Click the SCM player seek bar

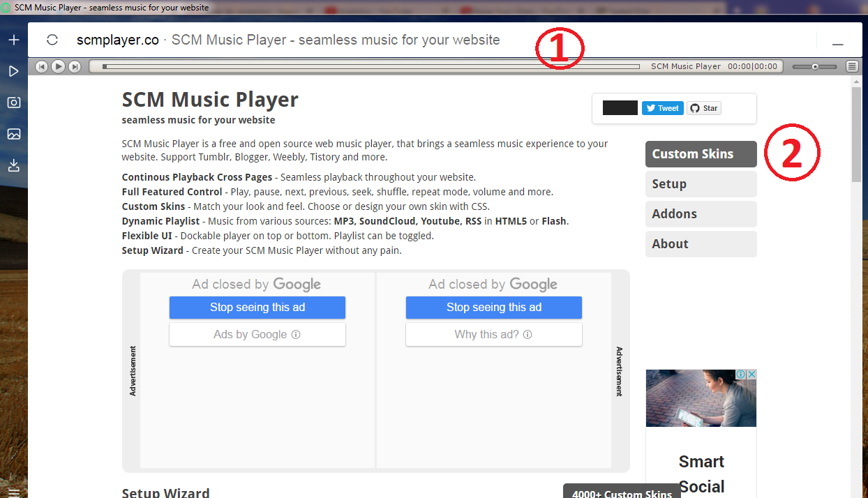pyautogui.click(x=371, y=66)
